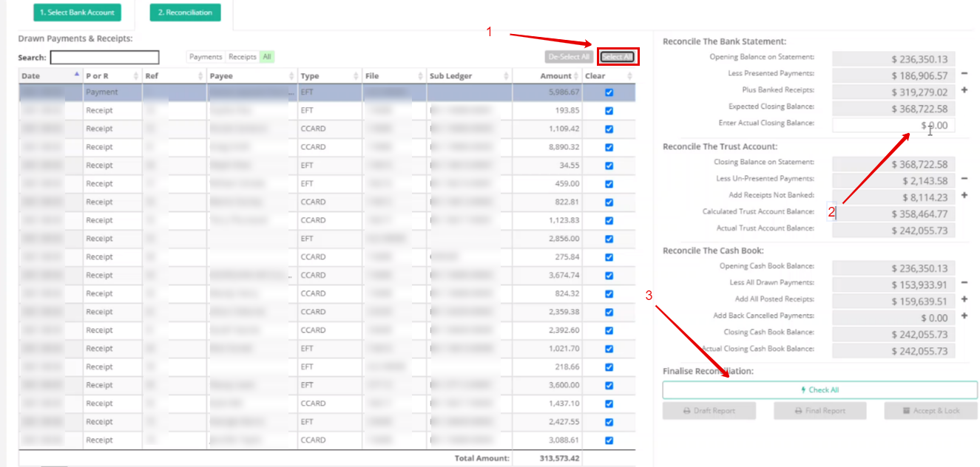Uncheck Clear box for the 3,088.61 receipt
Screen dimensions: 980x467
pyautogui.click(x=609, y=440)
